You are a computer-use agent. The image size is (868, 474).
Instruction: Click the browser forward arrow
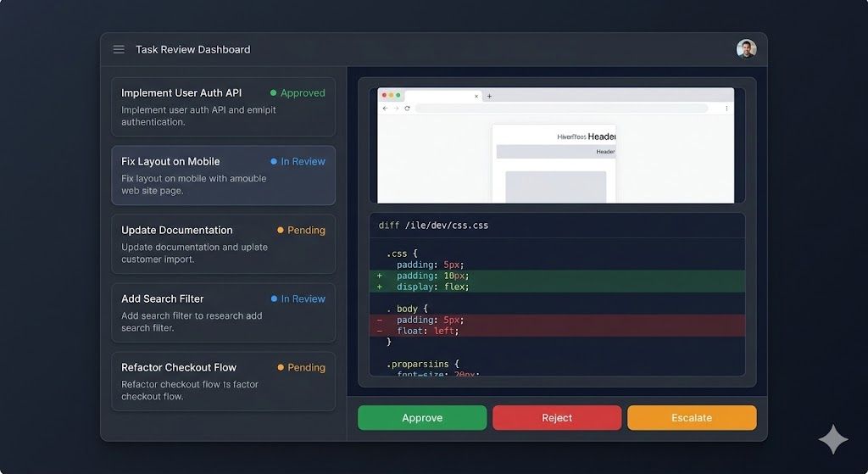pyautogui.click(x=396, y=109)
